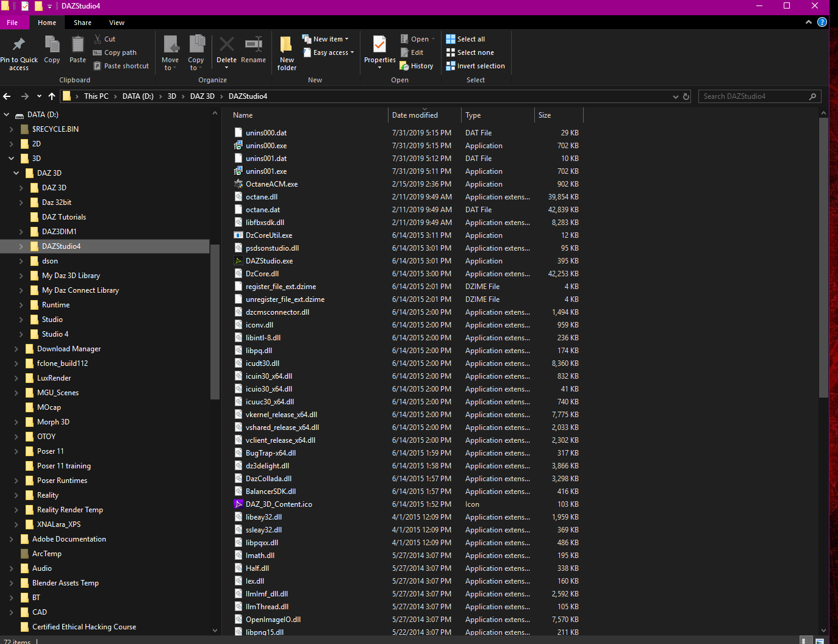Go back to previous folder
Image resolution: width=838 pixels, height=644 pixels.
7,96
